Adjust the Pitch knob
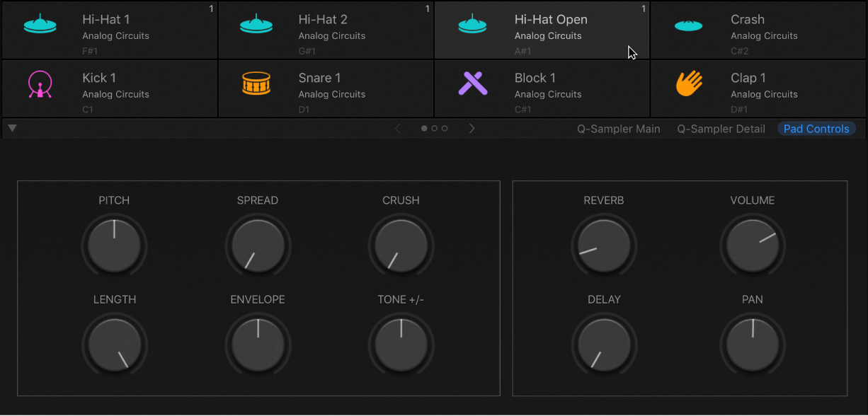The height and width of the screenshot is (416, 868). pyautogui.click(x=114, y=245)
